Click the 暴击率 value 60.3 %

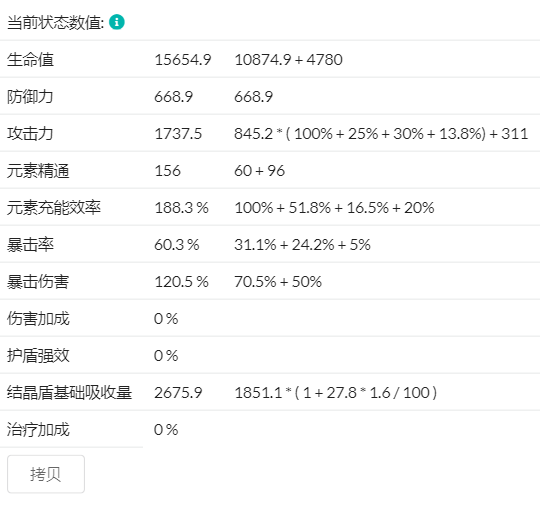click(x=177, y=245)
